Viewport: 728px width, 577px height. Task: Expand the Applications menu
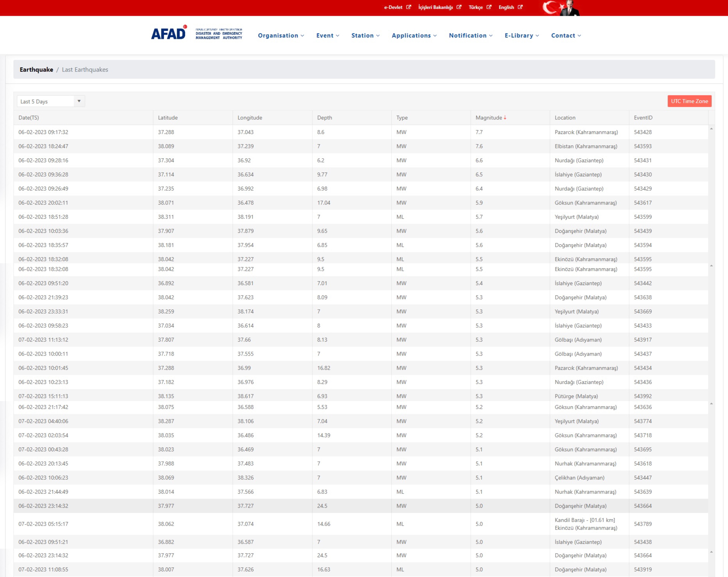(414, 35)
